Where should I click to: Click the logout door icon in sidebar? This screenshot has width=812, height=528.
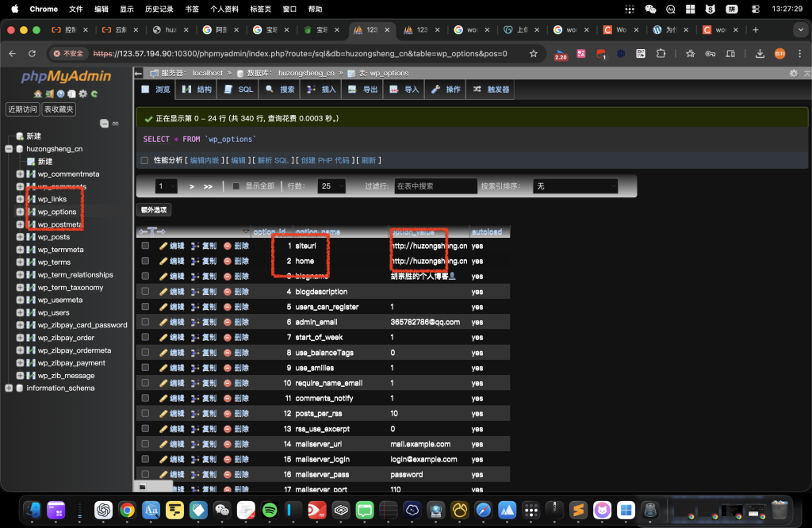[49, 94]
